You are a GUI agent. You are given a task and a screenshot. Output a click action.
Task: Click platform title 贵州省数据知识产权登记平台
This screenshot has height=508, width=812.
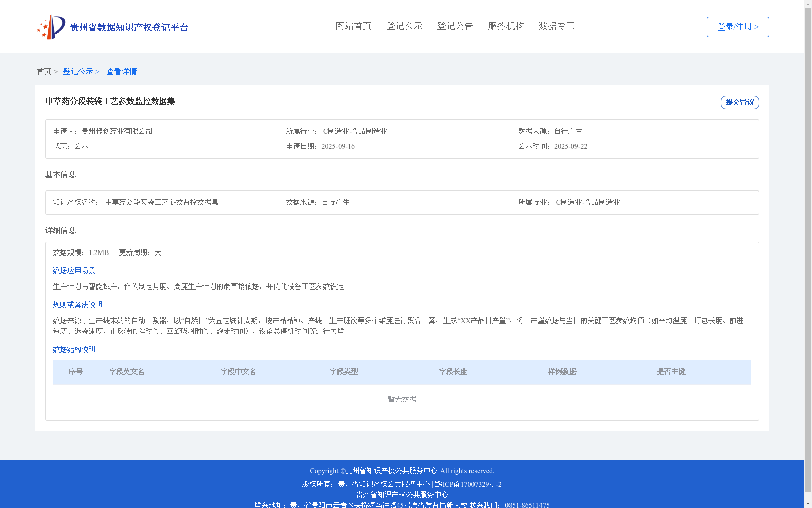(x=129, y=27)
